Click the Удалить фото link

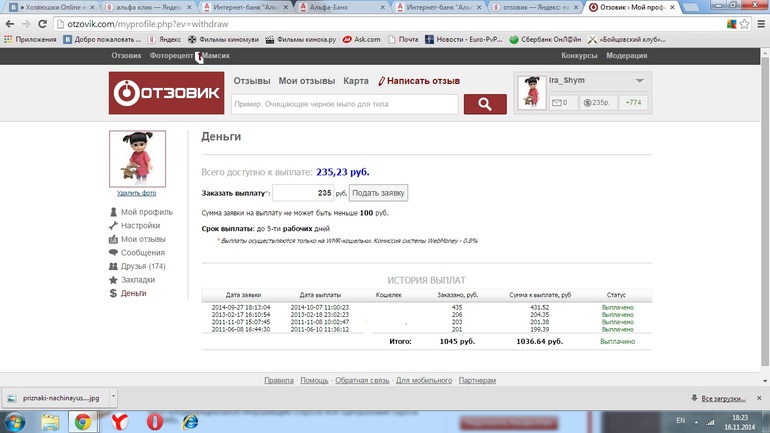(137, 193)
